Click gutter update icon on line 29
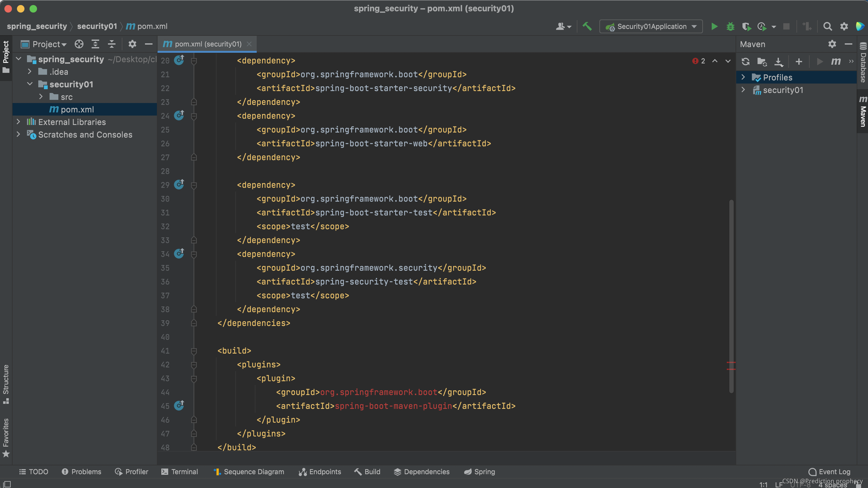This screenshot has height=488, width=868. 179,184
